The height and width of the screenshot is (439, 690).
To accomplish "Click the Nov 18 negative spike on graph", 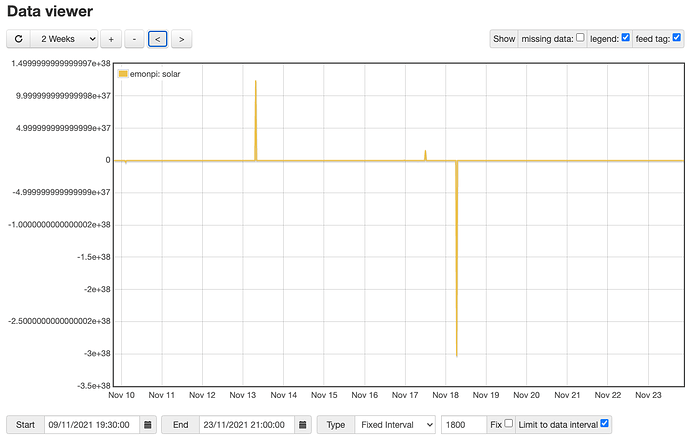I will 457,259.
